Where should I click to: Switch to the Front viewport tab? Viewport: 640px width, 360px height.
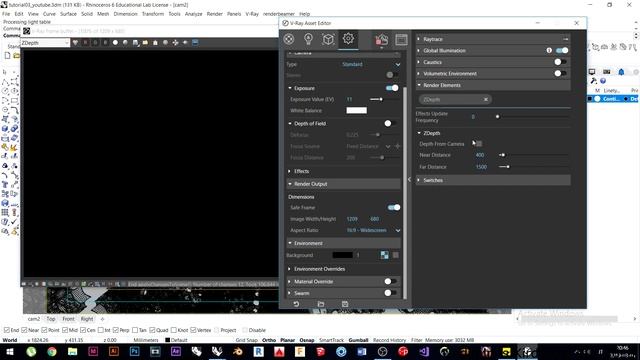(x=68, y=319)
